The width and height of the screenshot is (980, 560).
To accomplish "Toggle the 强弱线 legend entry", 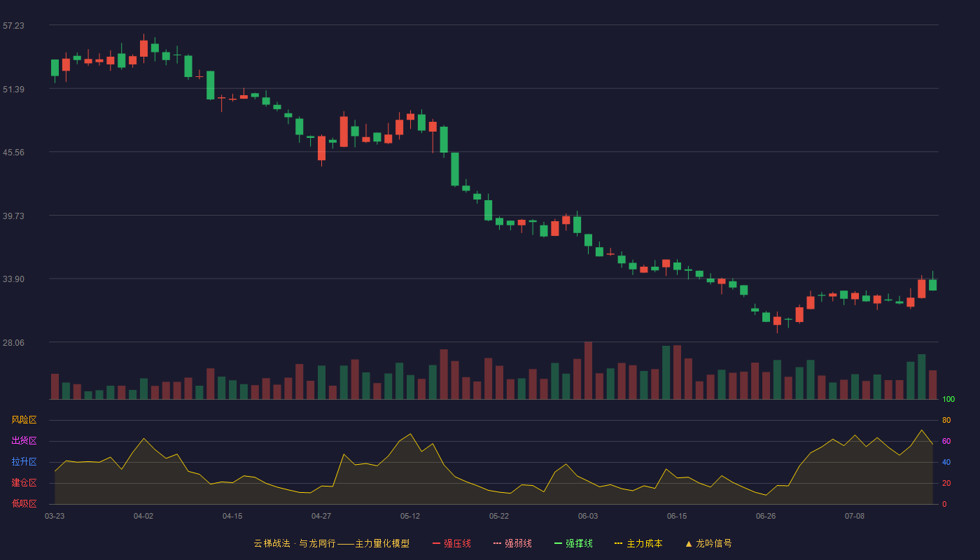I will (x=512, y=543).
